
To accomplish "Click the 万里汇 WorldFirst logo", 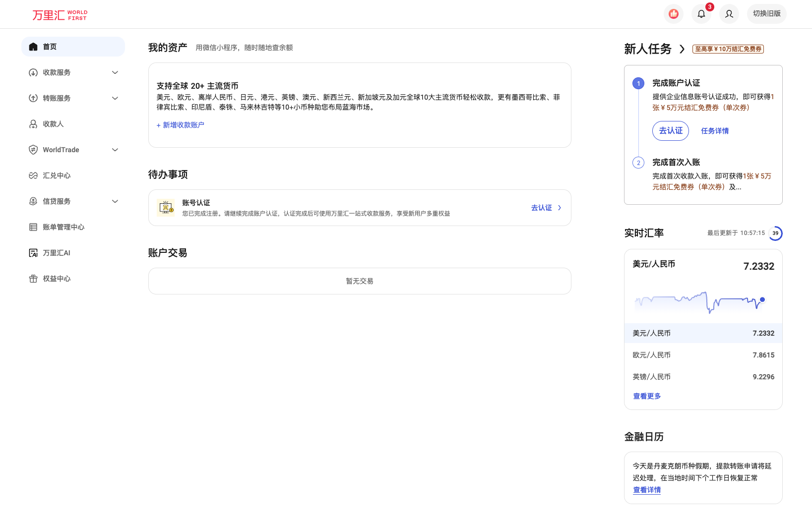I will tap(59, 14).
